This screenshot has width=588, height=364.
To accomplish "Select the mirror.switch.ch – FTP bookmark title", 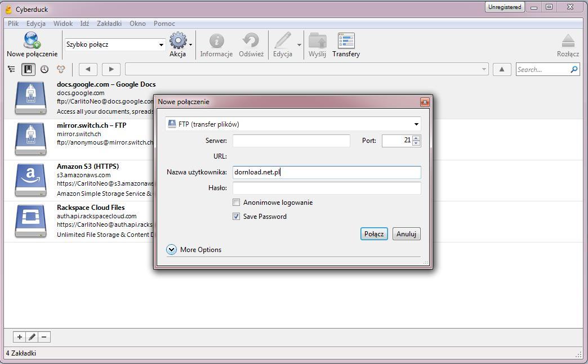I will [x=91, y=125].
